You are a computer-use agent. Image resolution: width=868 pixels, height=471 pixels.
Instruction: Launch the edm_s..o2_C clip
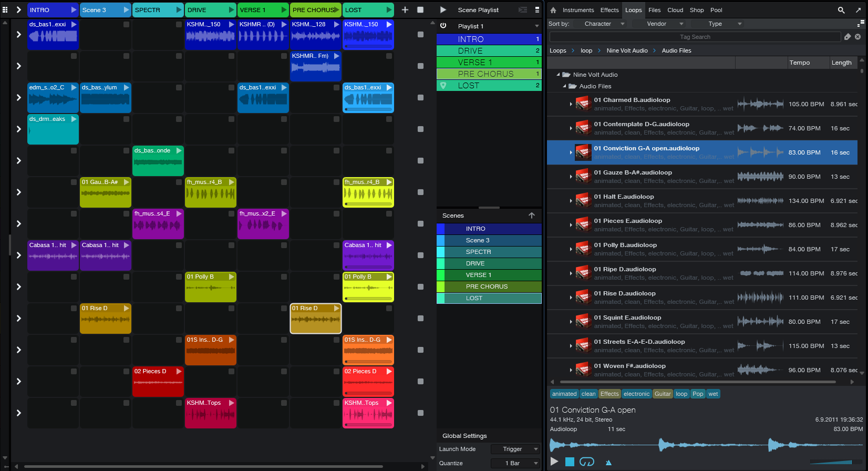click(74, 87)
